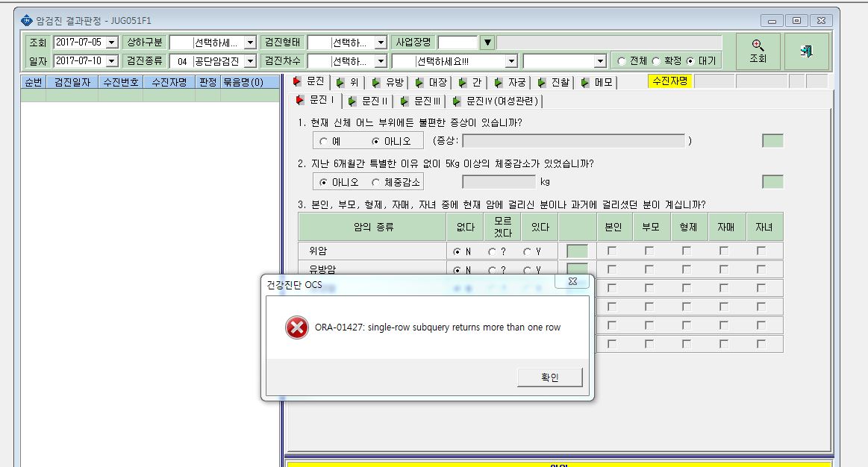This screenshot has height=467, width=868.
Task: Expand the 검진형태 dropdown
Action: coord(381,42)
